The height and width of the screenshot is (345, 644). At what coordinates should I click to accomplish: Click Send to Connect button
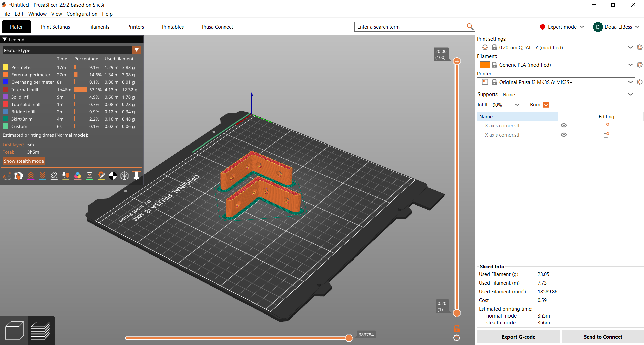(603, 337)
